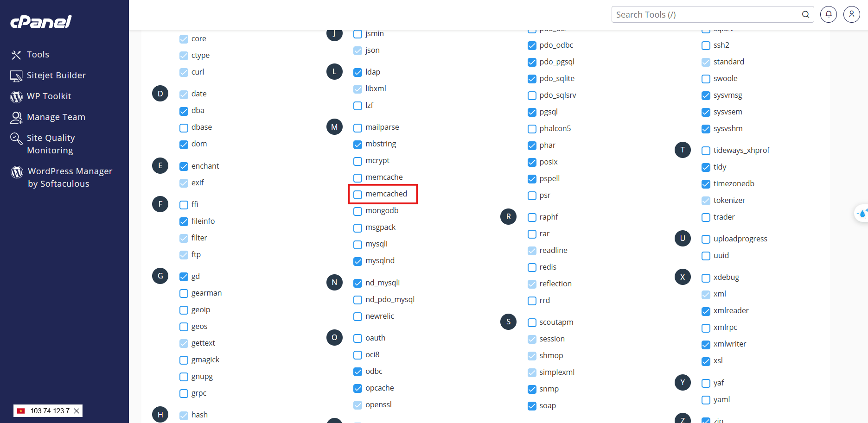Click the letter D section badge
Screen dimensions: 868x423
[160, 94]
